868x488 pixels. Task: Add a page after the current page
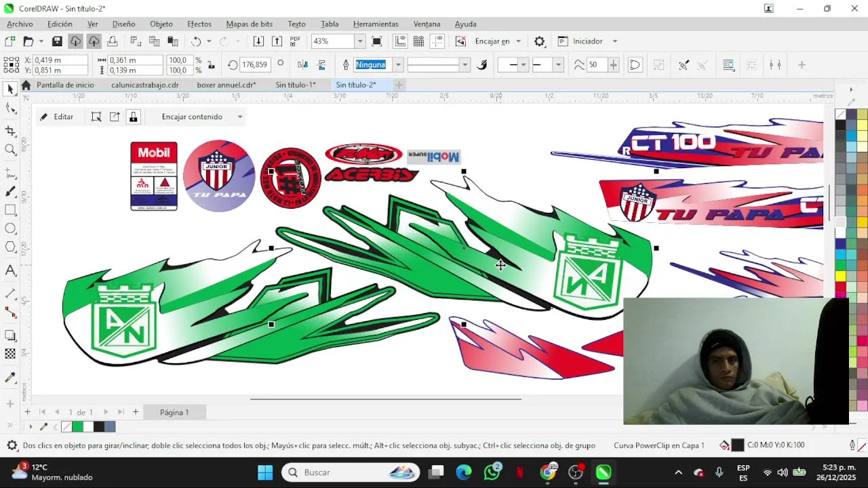pyautogui.click(x=135, y=412)
